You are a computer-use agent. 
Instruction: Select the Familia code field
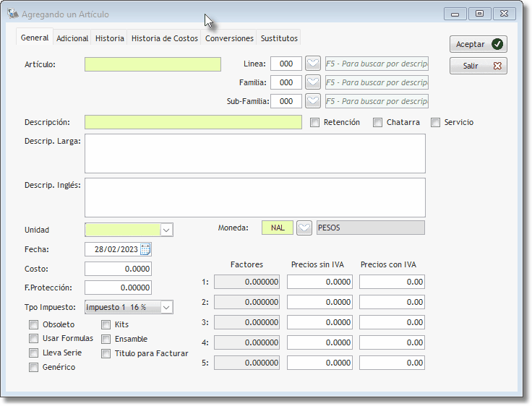(x=286, y=82)
